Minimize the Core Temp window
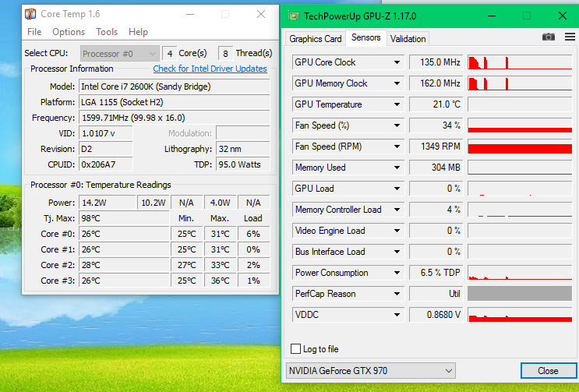579x392 pixels. [190, 14]
